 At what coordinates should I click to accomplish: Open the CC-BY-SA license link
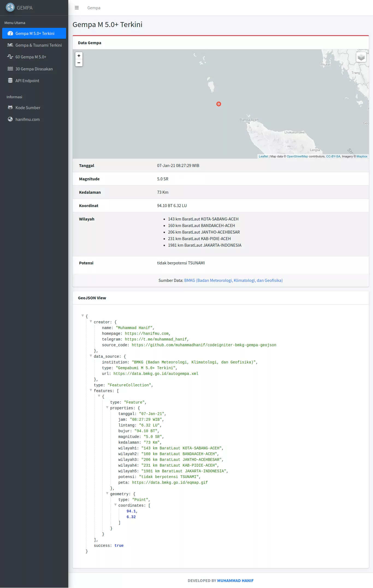pyautogui.click(x=333, y=156)
